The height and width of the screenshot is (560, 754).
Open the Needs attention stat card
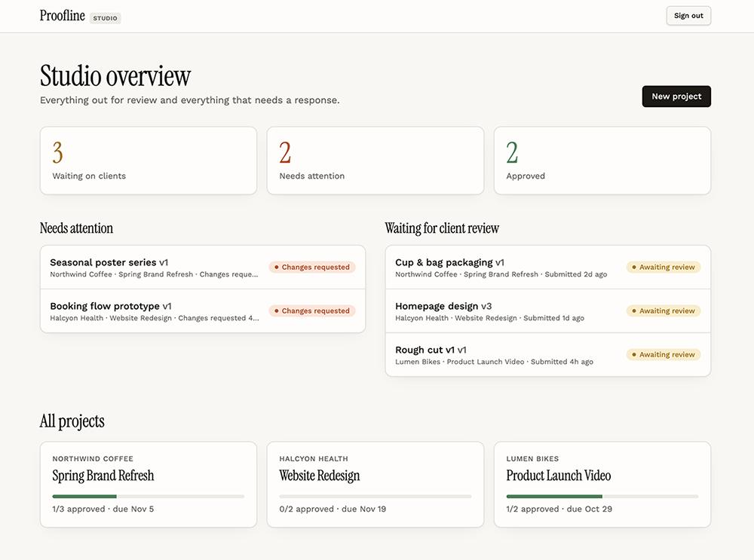pyautogui.click(x=375, y=161)
